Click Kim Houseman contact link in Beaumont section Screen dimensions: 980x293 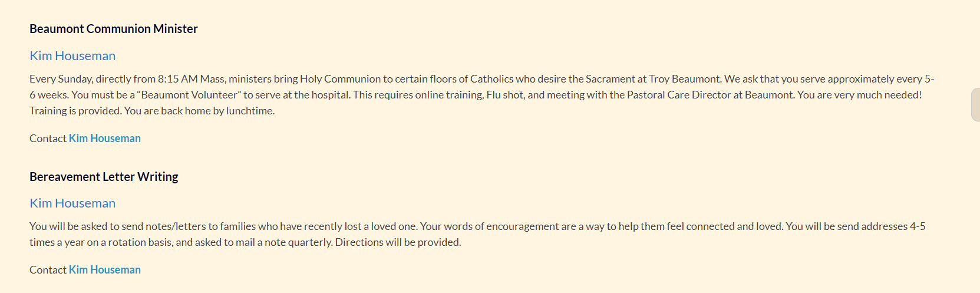pyautogui.click(x=104, y=139)
